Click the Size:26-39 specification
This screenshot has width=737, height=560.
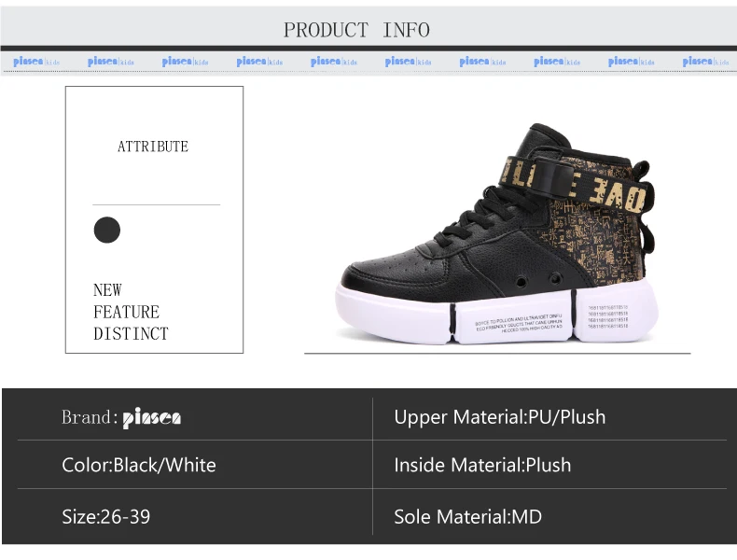point(105,517)
